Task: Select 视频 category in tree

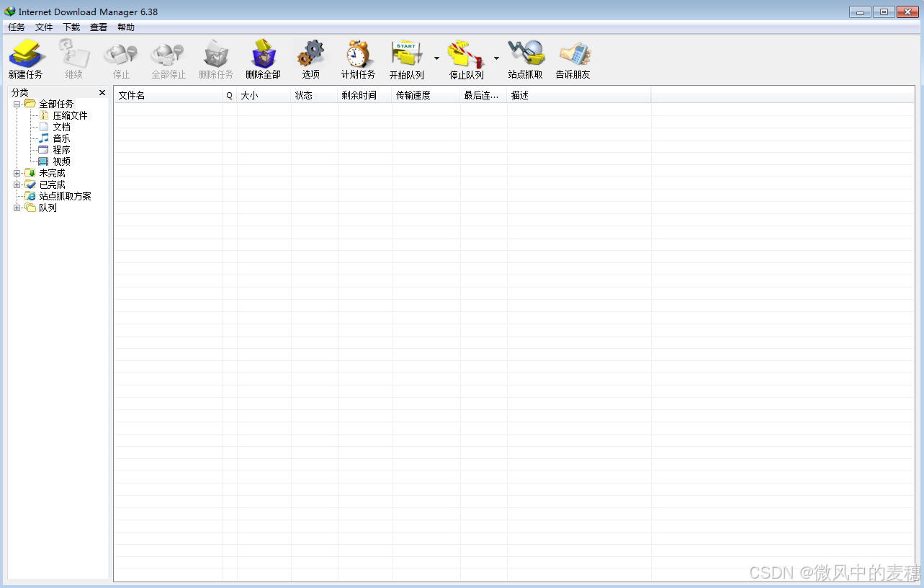Action: coord(61,161)
